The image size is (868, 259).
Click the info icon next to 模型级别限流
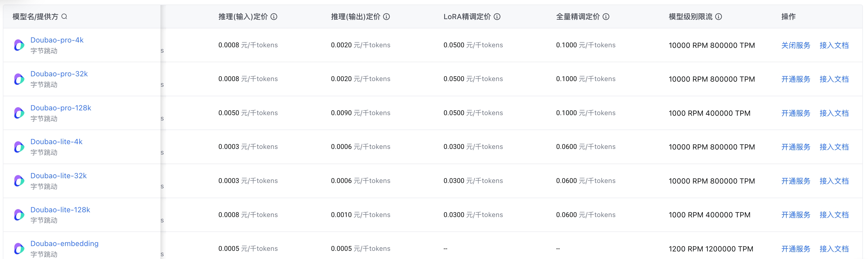point(718,17)
